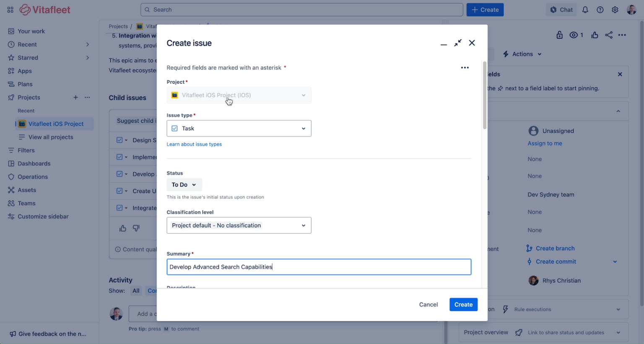Select Filters in the sidebar
This screenshot has width=644, height=344.
[26, 150]
